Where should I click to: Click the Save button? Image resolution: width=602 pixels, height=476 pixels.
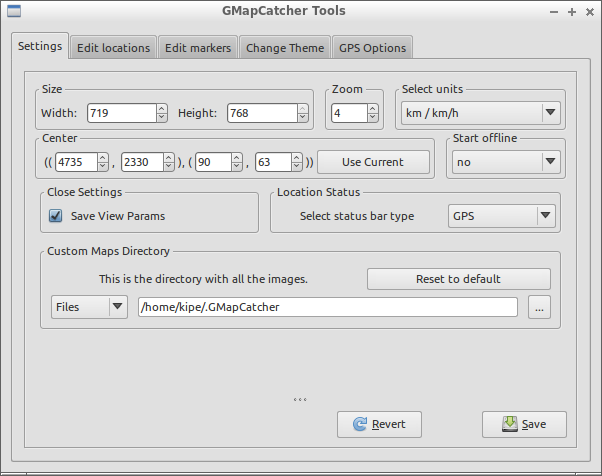pos(524,424)
